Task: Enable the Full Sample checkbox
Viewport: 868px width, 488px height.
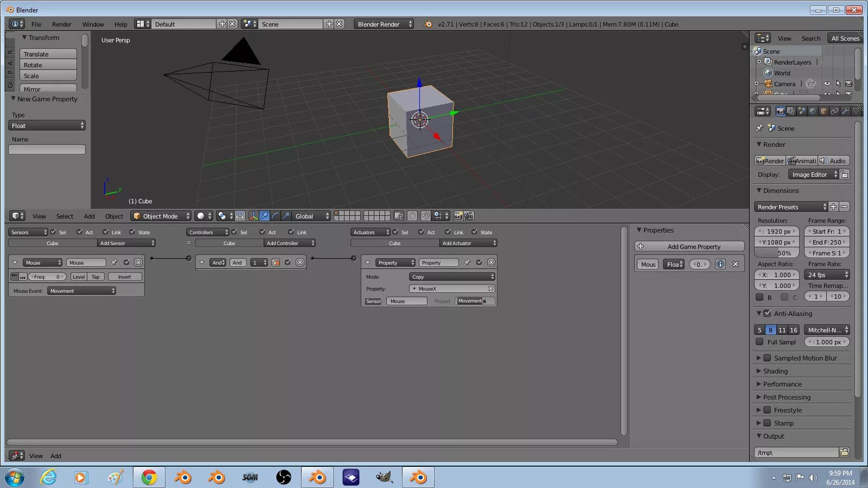Action: click(759, 342)
